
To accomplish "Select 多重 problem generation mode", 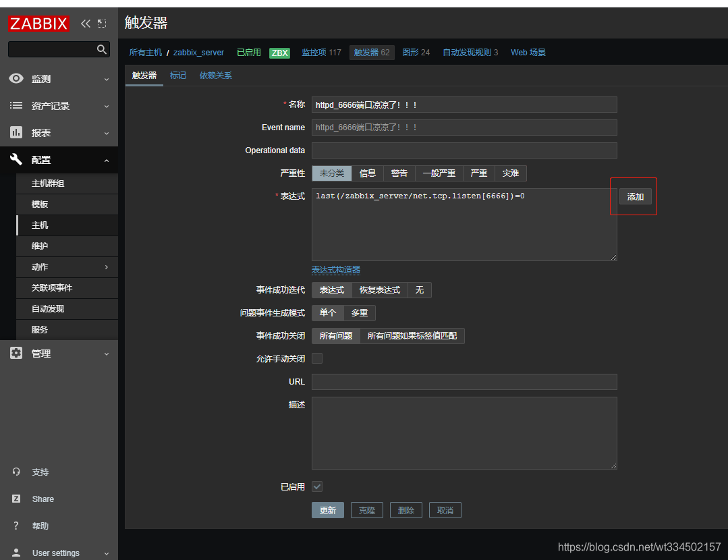I will tap(360, 313).
